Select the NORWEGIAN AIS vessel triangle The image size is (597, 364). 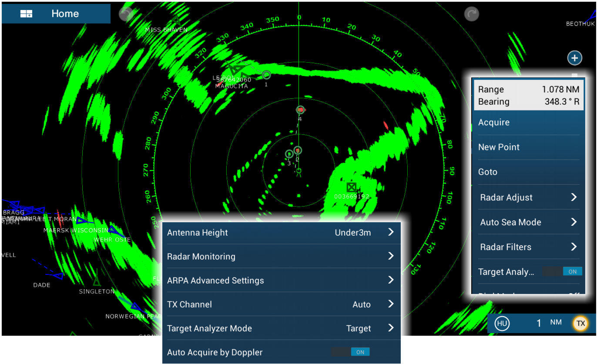tap(135, 307)
